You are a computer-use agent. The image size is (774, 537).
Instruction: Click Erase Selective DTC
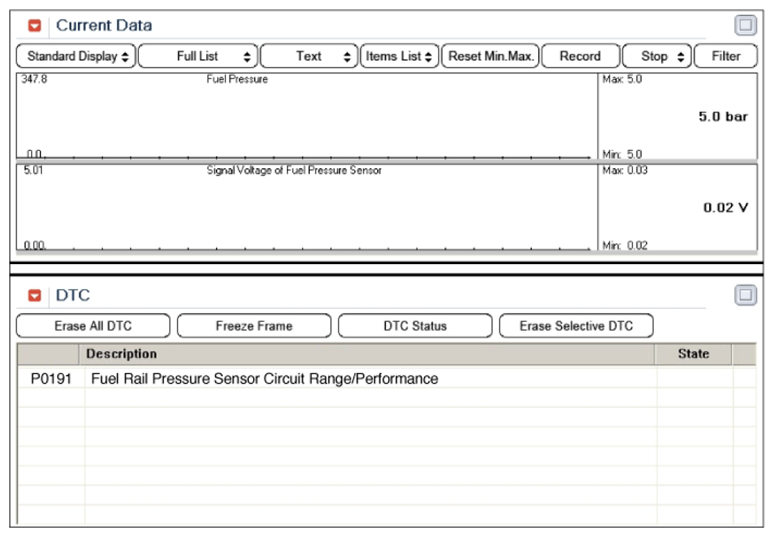coord(576,326)
